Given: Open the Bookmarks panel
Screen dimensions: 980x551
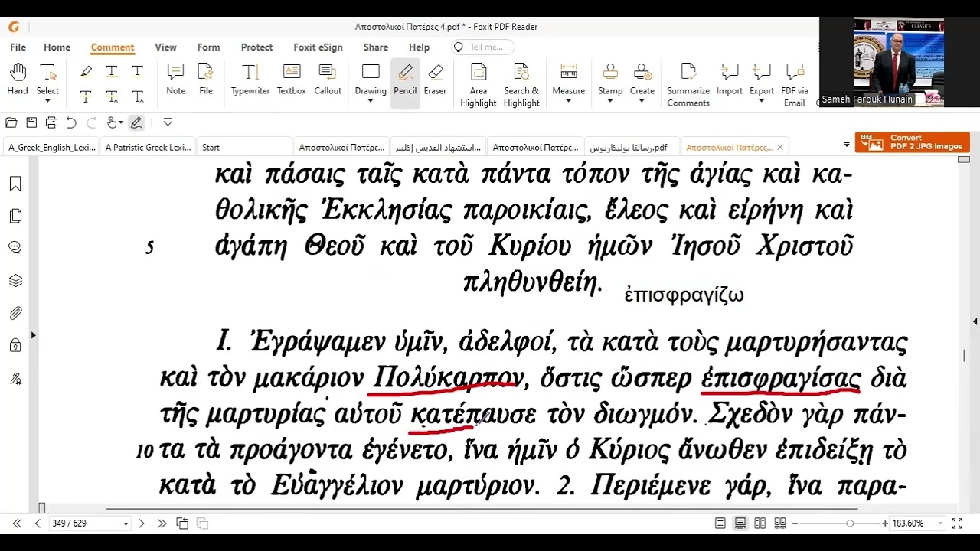Looking at the screenshot, I should click(15, 184).
